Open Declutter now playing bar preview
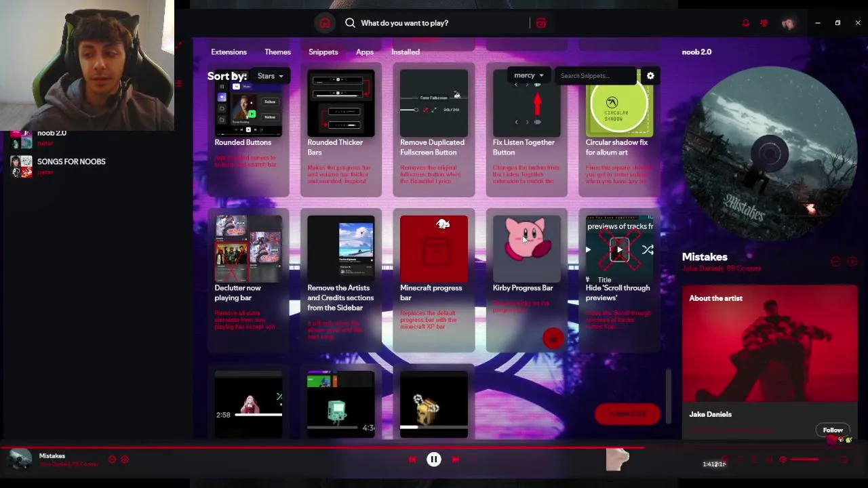The height and width of the screenshot is (488, 868). pyautogui.click(x=248, y=249)
